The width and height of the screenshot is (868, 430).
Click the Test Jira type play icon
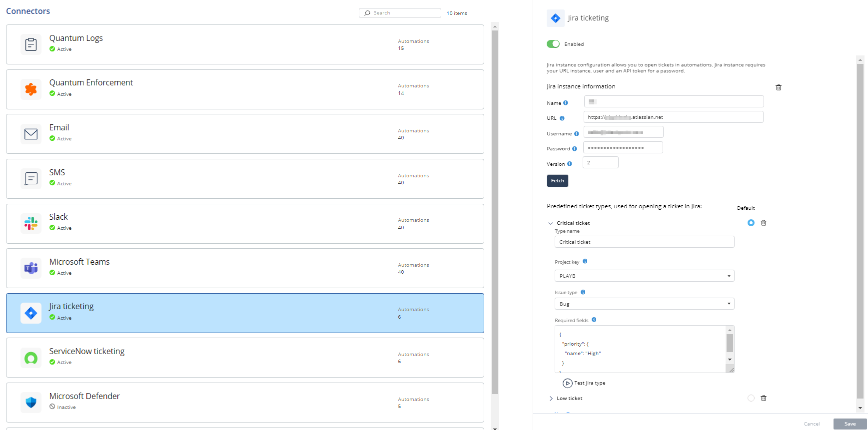pyautogui.click(x=568, y=383)
